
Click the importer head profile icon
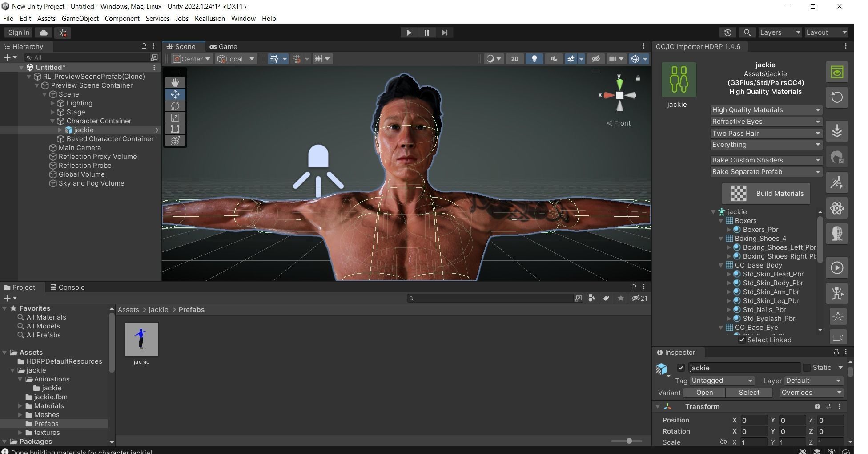pyautogui.click(x=837, y=234)
